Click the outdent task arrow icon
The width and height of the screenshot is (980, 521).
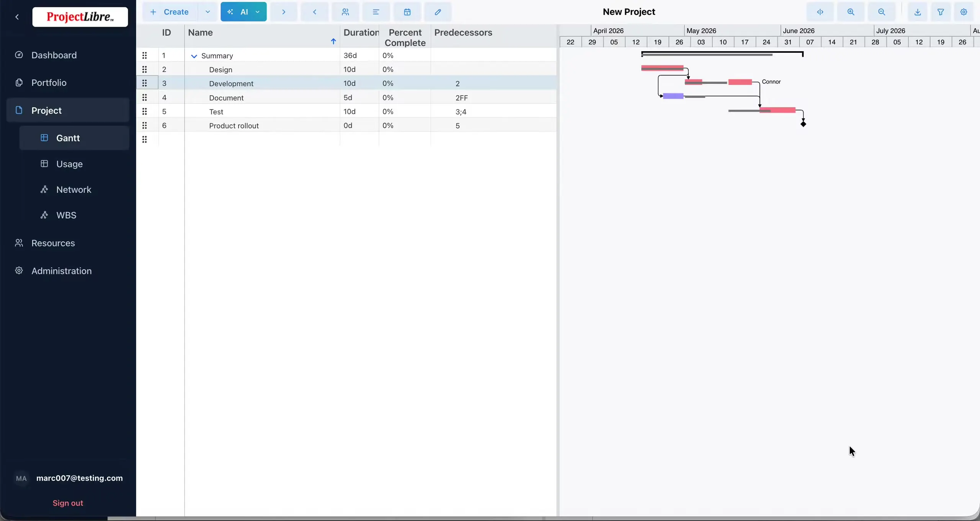pyautogui.click(x=314, y=12)
